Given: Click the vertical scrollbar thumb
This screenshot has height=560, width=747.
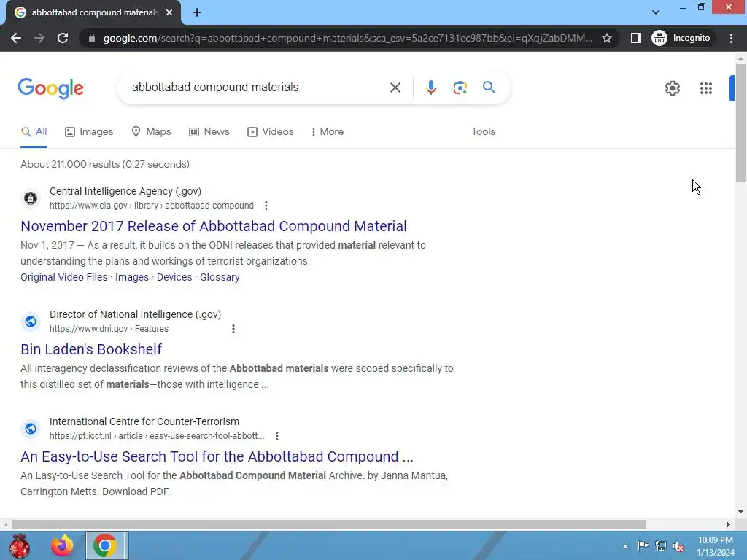Looking at the screenshot, I should coord(740,122).
